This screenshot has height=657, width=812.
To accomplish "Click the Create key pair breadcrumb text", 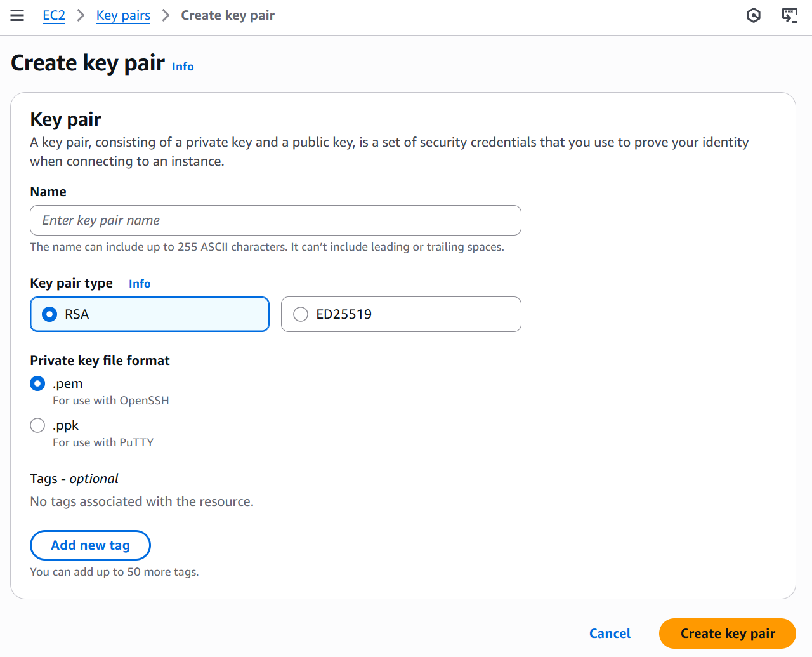I will [228, 15].
